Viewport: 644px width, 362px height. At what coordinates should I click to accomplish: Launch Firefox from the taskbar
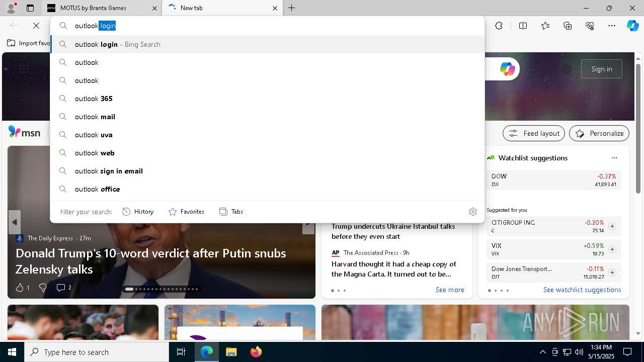click(256, 352)
